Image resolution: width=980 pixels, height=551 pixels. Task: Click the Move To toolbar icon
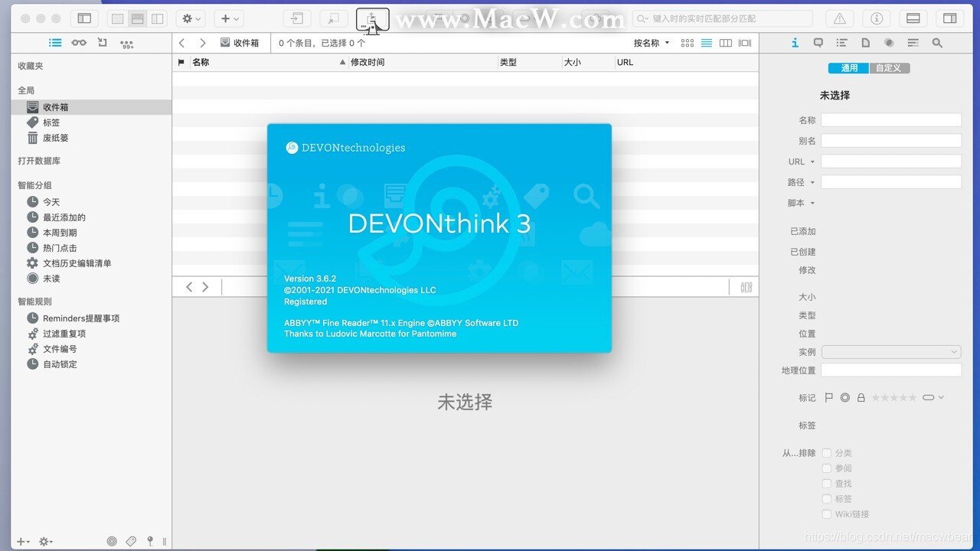point(297,18)
